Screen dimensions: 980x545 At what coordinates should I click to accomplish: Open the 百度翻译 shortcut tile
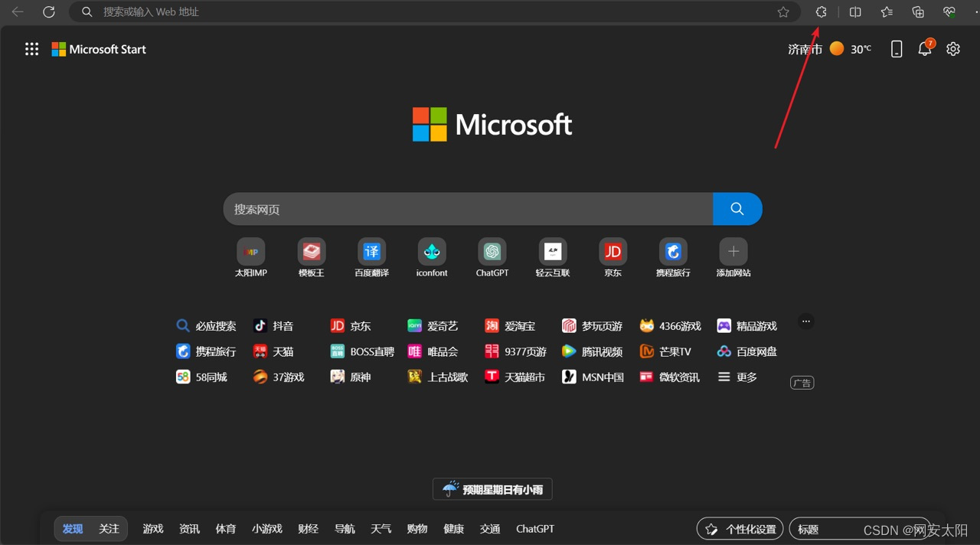point(371,258)
